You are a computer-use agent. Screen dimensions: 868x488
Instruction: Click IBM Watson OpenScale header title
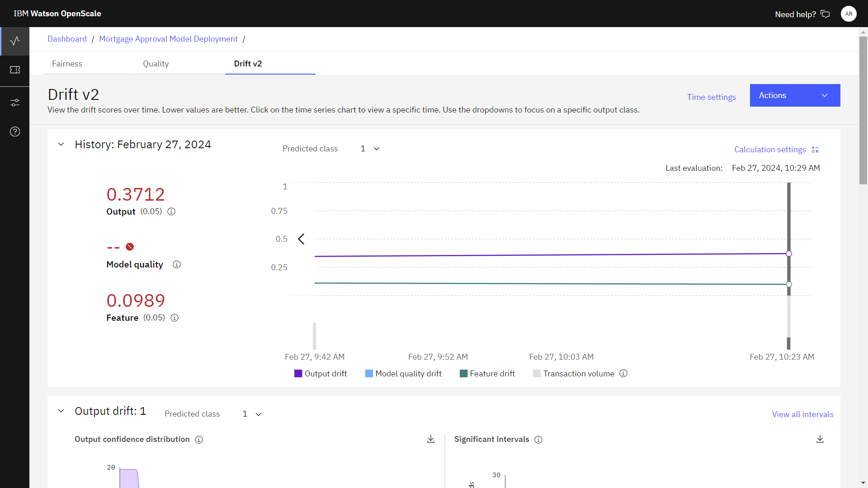[x=57, y=14]
